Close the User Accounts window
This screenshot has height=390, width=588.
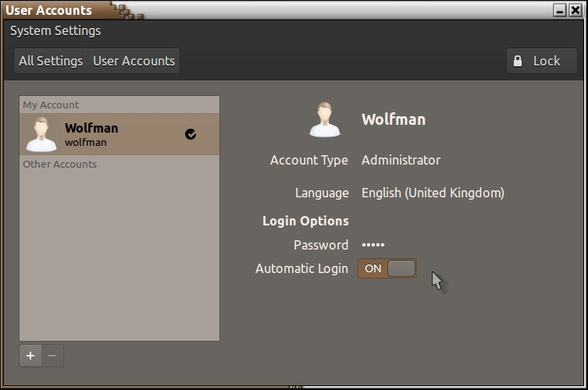(x=575, y=10)
